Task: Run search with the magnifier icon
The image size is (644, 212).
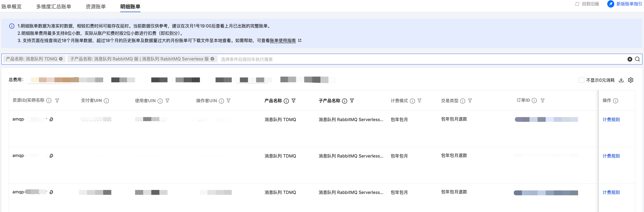Action: click(x=638, y=59)
